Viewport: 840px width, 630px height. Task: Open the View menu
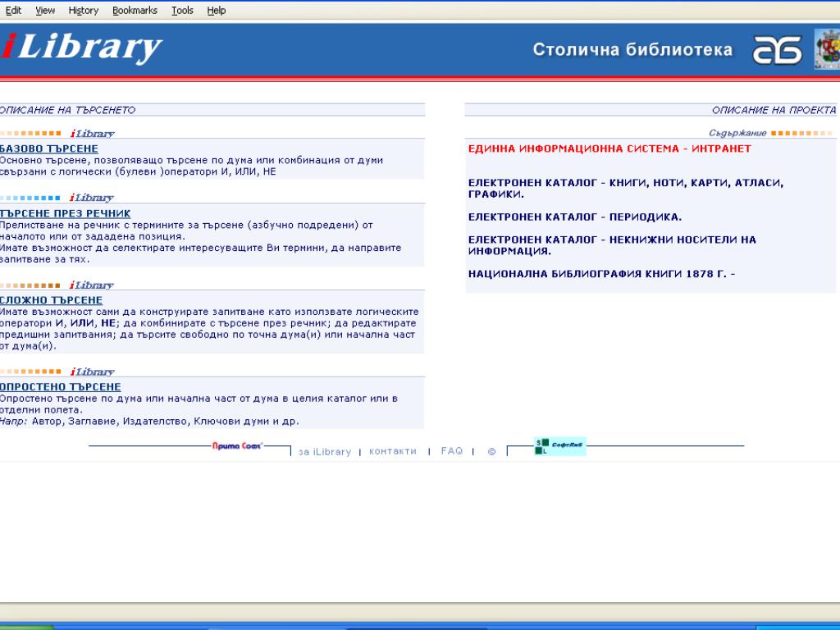pos(45,10)
